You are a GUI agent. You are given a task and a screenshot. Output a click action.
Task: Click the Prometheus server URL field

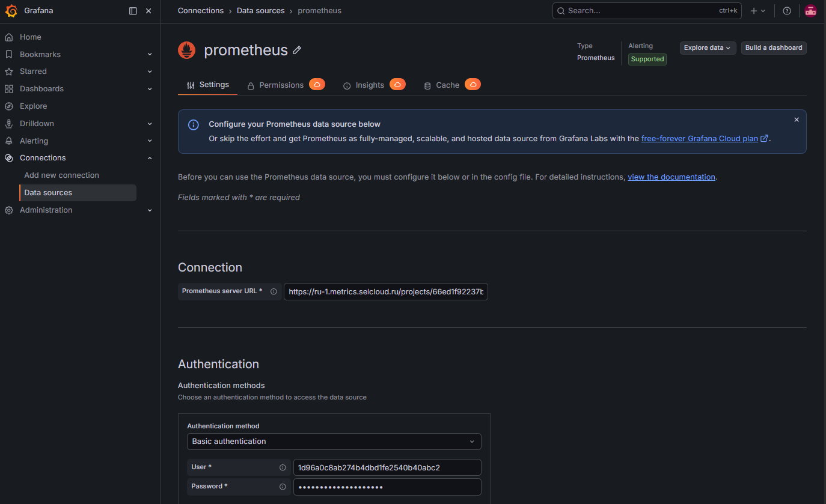pos(386,292)
